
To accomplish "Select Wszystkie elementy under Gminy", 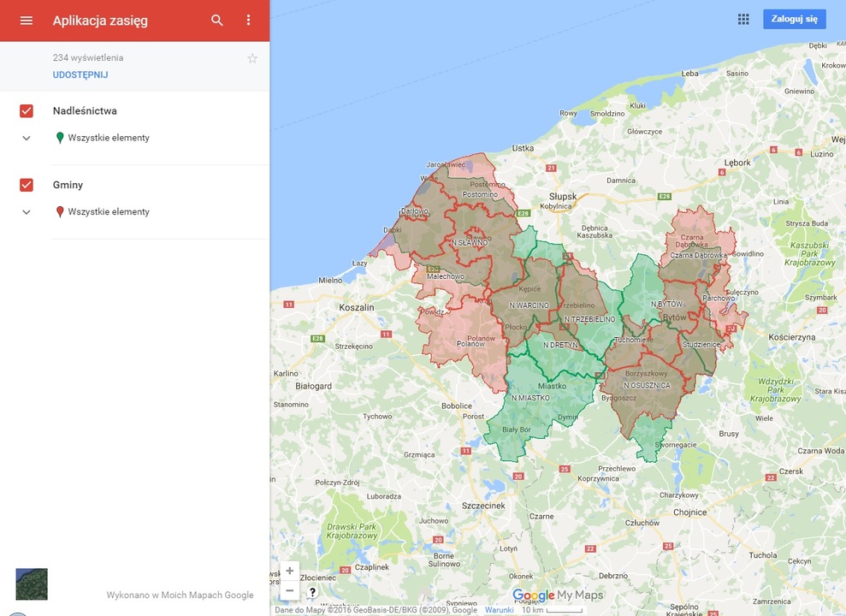I will (109, 211).
